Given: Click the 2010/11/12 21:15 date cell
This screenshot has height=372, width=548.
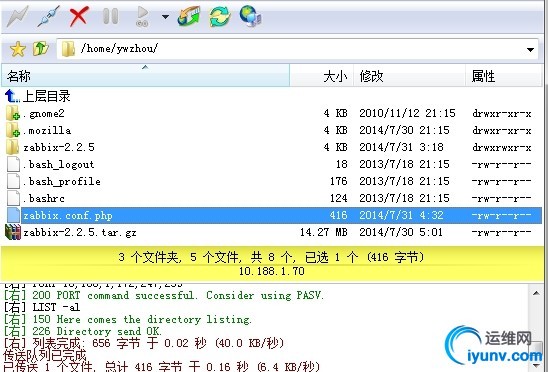Looking at the screenshot, I should click(x=408, y=113).
